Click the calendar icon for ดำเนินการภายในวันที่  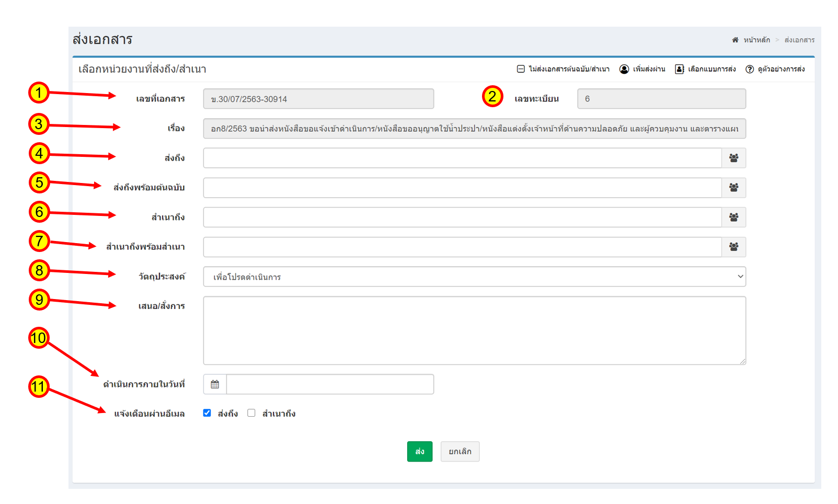[215, 384]
